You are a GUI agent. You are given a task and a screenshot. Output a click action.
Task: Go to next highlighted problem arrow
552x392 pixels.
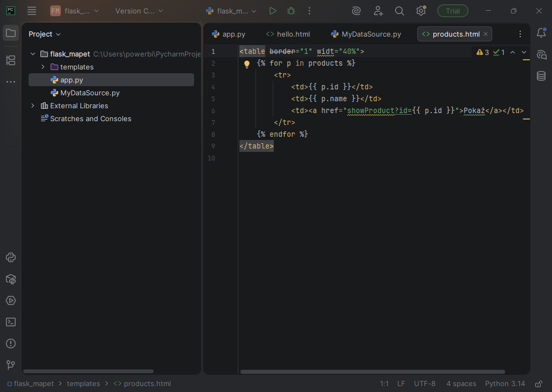click(x=524, y=52)
